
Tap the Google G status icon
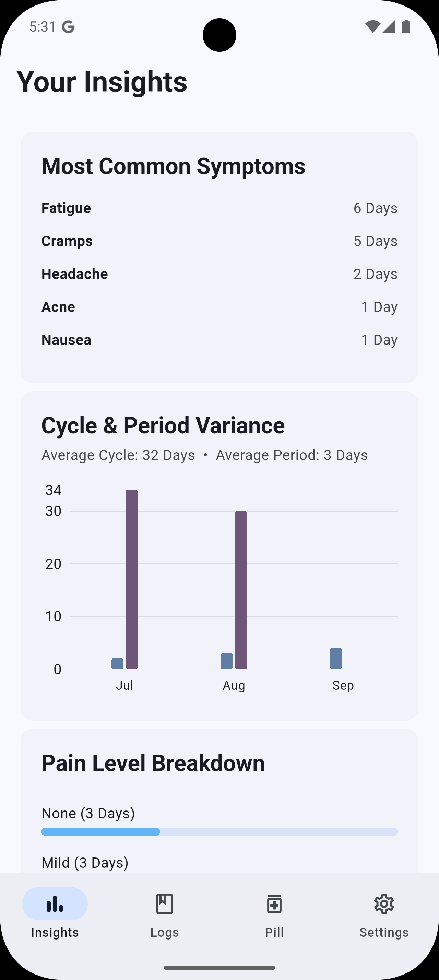coord(68,27)
